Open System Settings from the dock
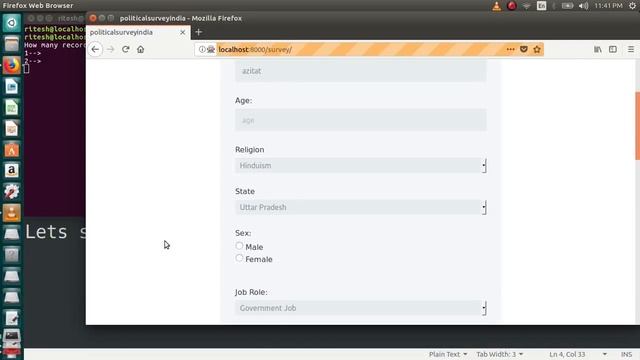 [x=11, y=191]
